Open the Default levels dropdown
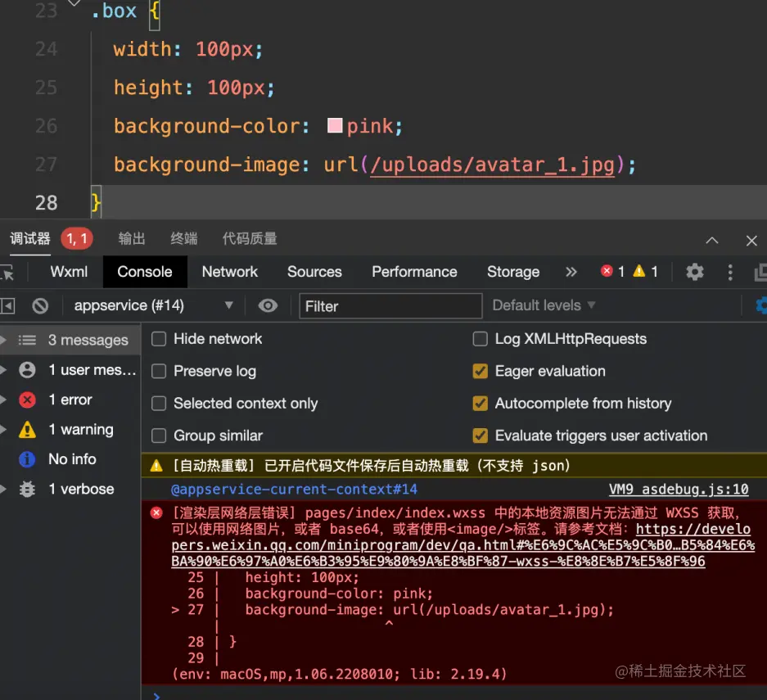 point(544,305)
